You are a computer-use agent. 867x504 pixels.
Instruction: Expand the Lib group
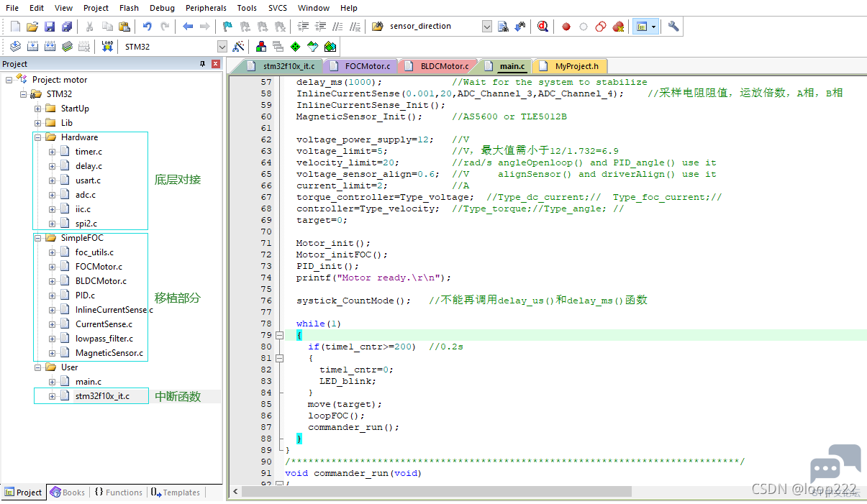pyautogui.click(x=37, y=123)
